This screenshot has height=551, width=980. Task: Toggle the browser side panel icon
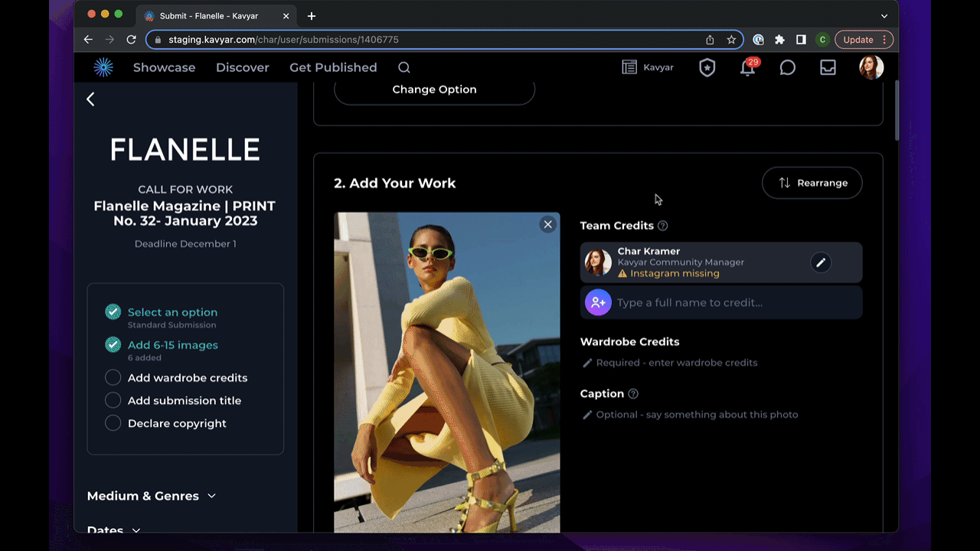[801, 40]
